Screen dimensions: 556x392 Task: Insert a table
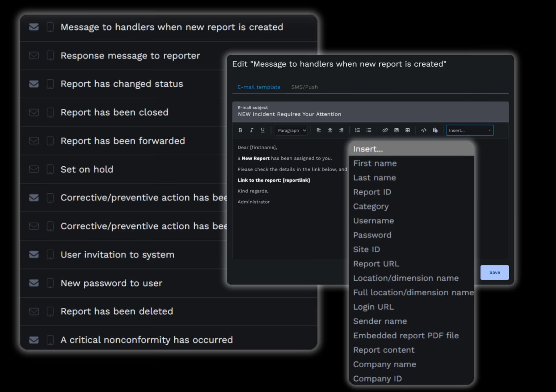(407, 130)
